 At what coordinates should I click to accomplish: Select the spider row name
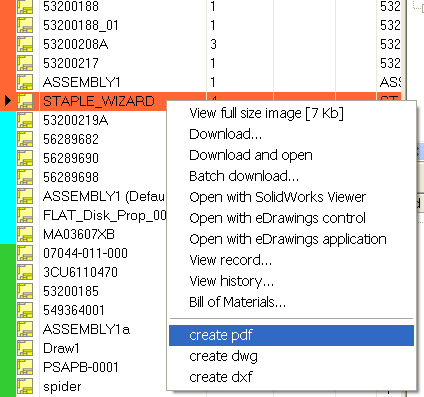pos(62,387)
